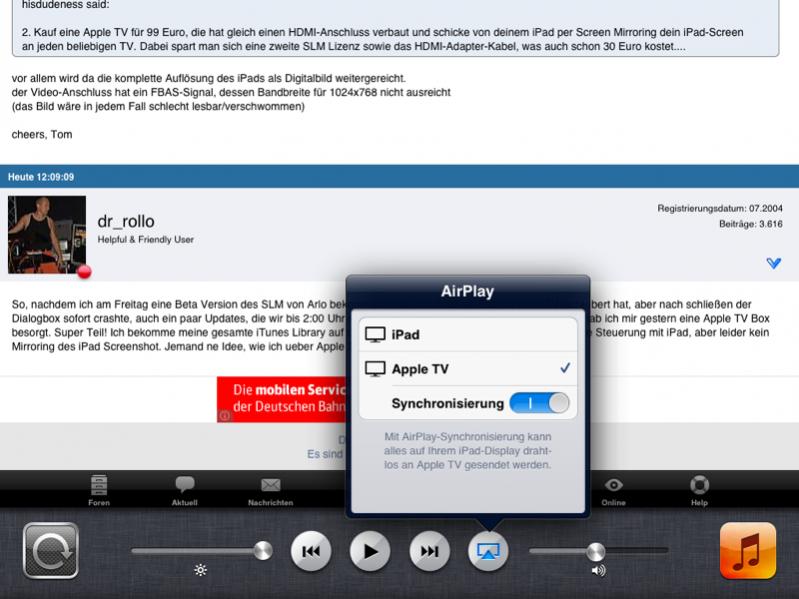
Task: Tap the Apple TV checkmark
Action: [x=565, y=368]
